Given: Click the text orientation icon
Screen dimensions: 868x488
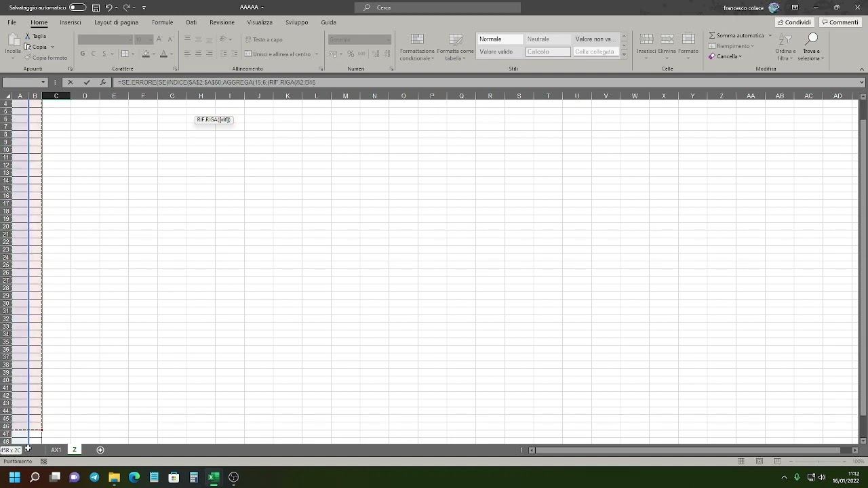Looking at the screenshot, I should coord(223,39).
